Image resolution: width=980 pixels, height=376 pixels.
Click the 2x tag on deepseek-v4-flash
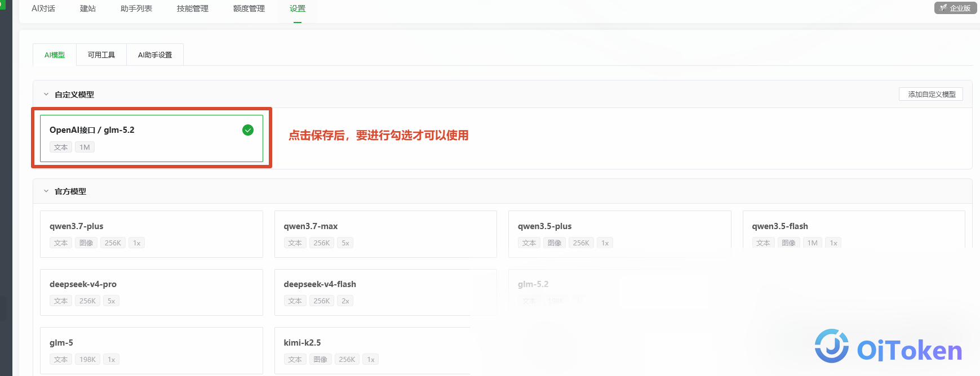click(x=345, y=301)
